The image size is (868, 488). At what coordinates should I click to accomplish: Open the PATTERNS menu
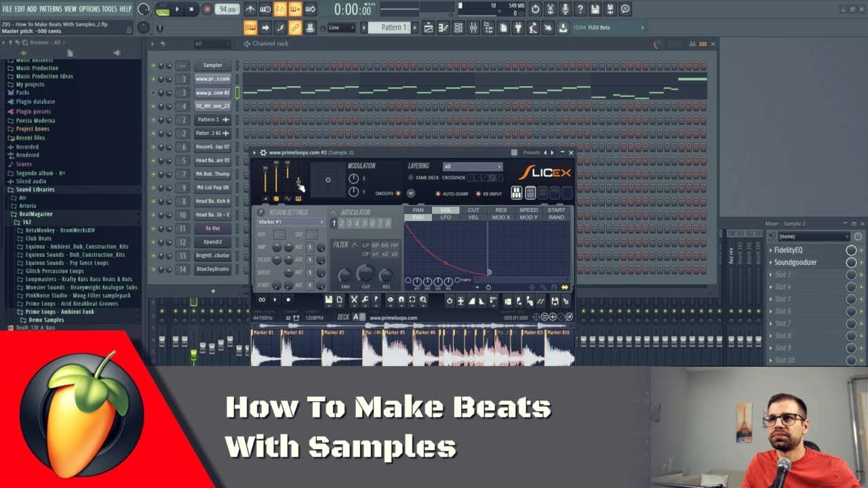[51, 9]
